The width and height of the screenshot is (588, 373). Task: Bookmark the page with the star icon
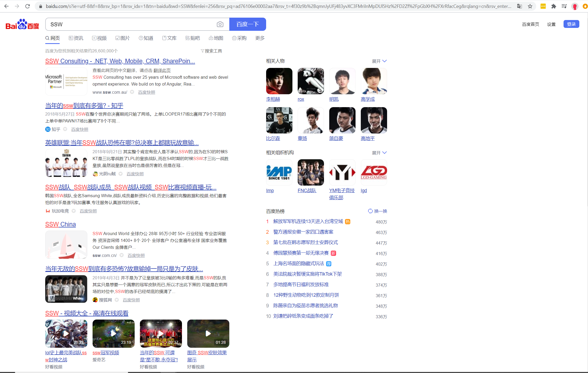pyautogui.click(x=530, y=6)
